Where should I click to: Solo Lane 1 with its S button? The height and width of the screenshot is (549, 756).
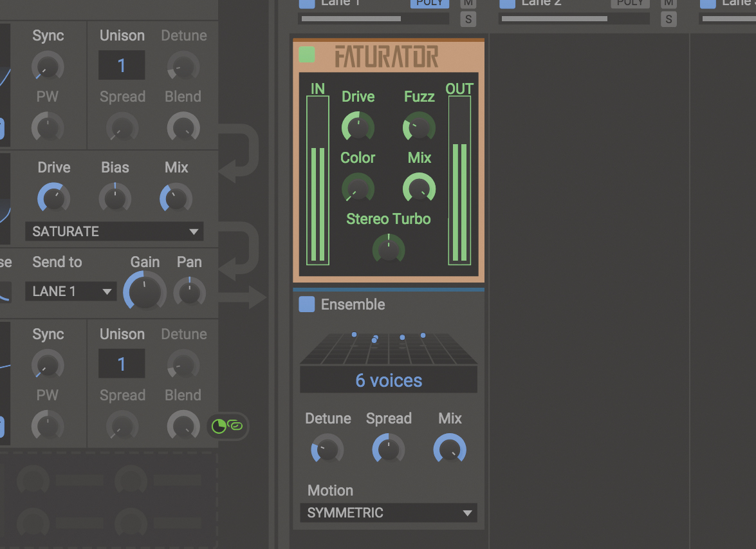tap(468, 19)
